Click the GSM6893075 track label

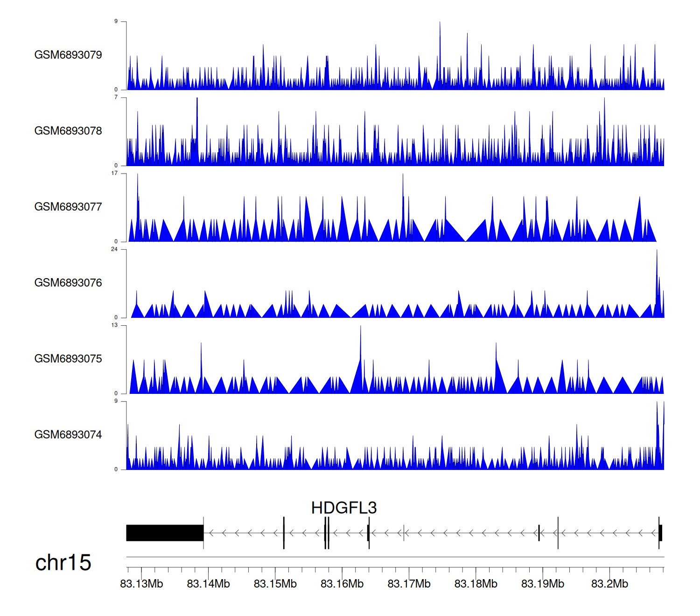68,359
